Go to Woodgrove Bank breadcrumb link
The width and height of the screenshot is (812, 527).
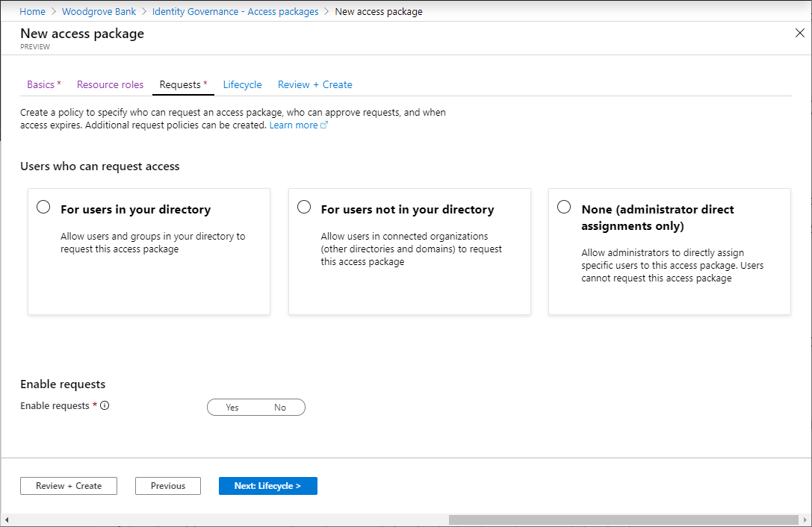coord(99,12)
